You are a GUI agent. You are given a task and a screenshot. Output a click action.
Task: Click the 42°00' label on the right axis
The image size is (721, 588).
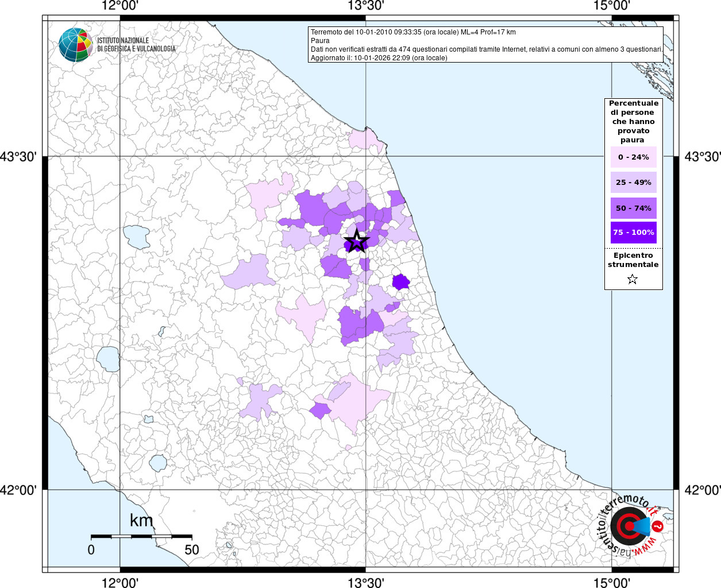point(701,490)
